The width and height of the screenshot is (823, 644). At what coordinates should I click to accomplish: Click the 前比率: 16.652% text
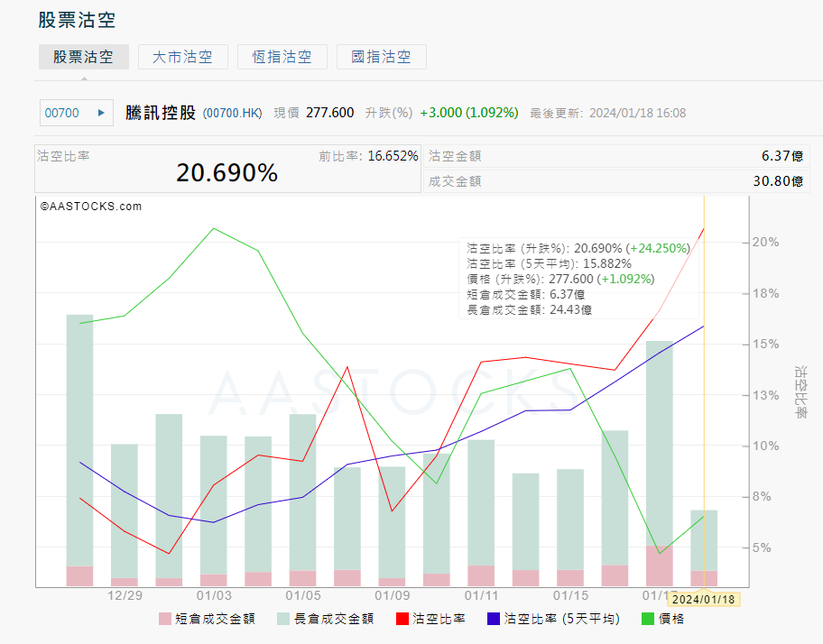(368, 156)
